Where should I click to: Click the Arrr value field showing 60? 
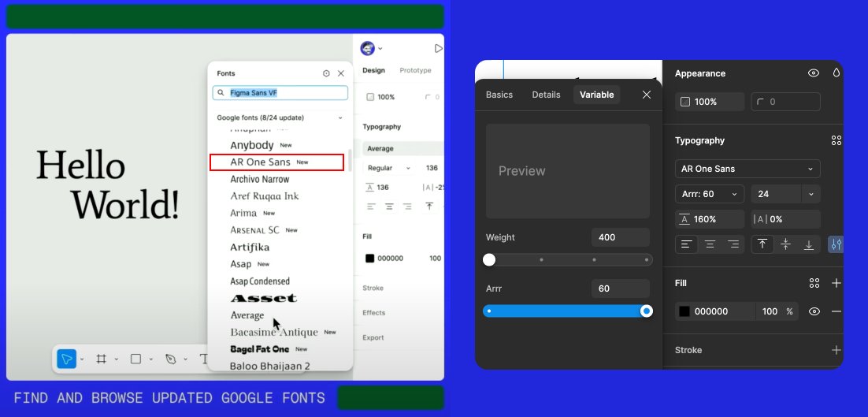click(x=621, y=289)
